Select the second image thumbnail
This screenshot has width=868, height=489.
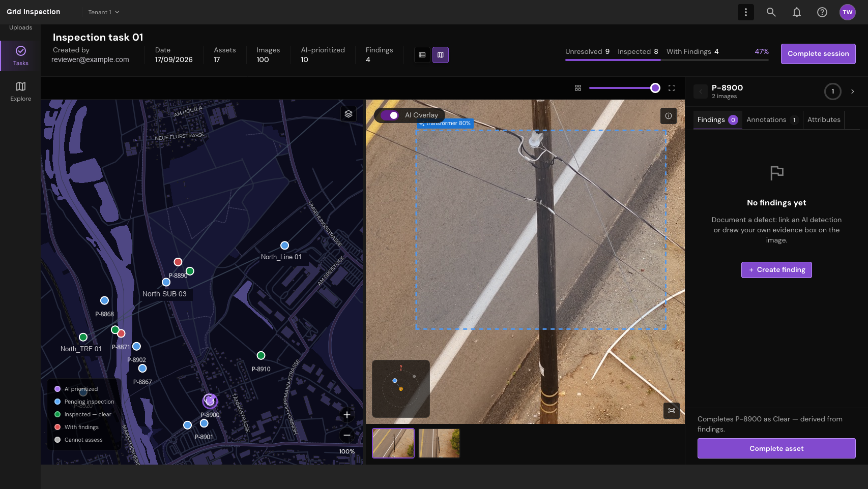[x=439, y=443]
